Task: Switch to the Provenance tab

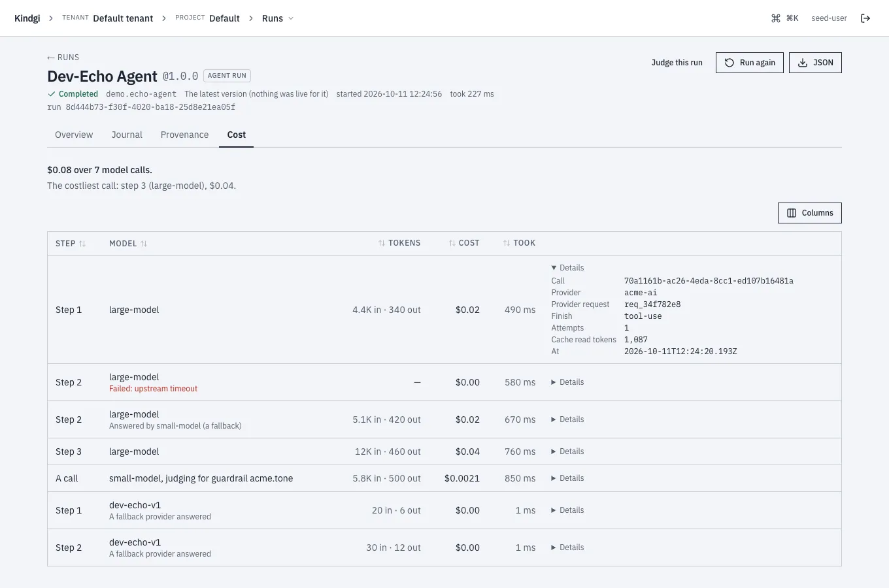Action: click(x=184, y=135)
